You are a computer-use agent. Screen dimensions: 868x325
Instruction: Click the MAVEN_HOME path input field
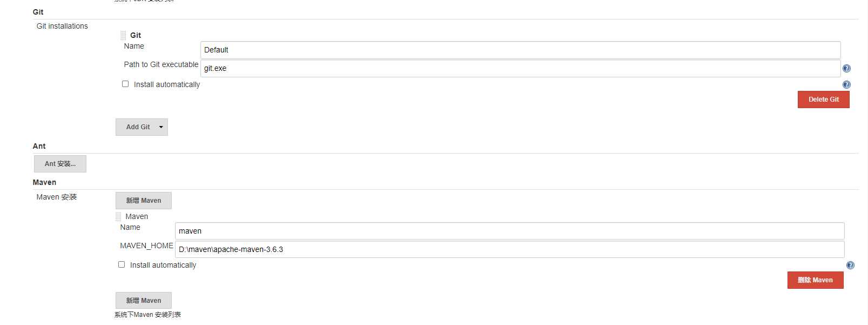(x=509, y=249)
